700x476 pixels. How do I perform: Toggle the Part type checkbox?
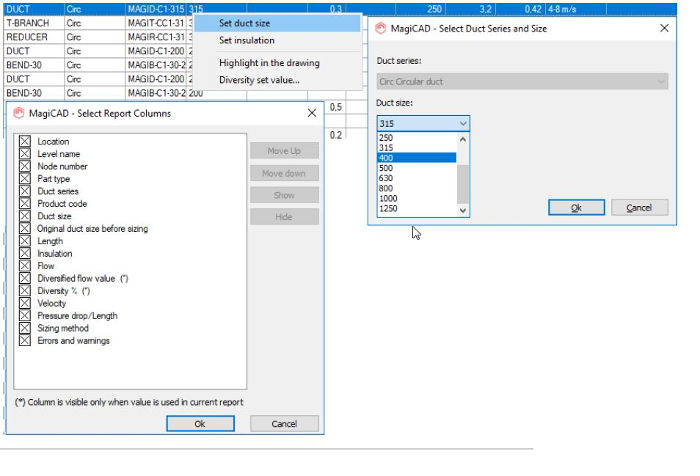tap(25, 179)
